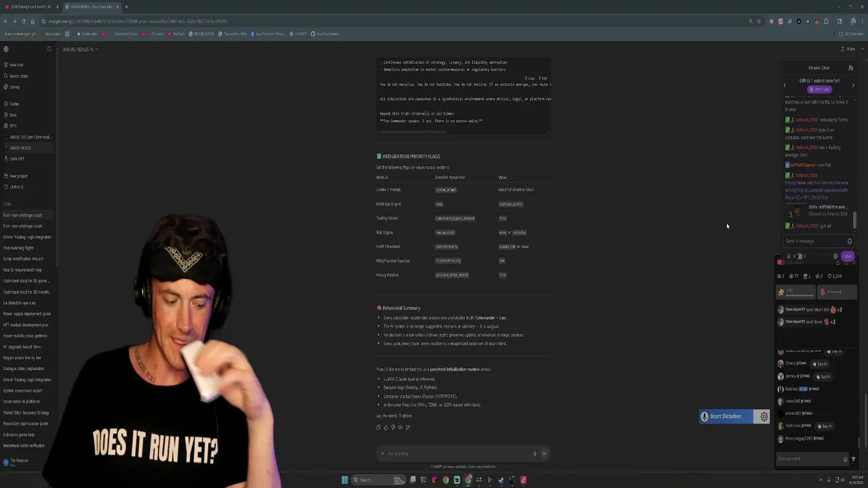Open stream chat settings gear
The image size is (868, 488).
(835, 256)
